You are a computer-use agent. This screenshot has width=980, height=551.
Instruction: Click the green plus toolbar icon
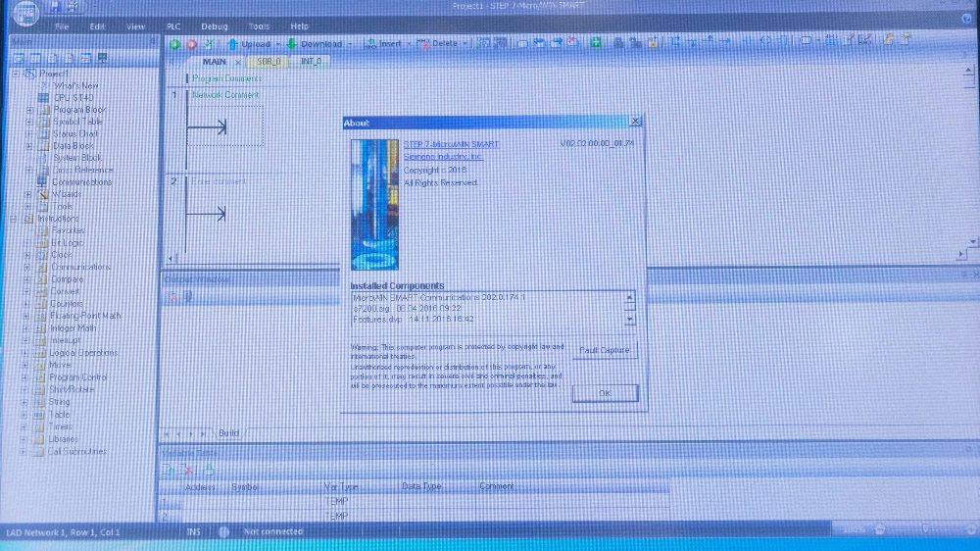(596, 42)
